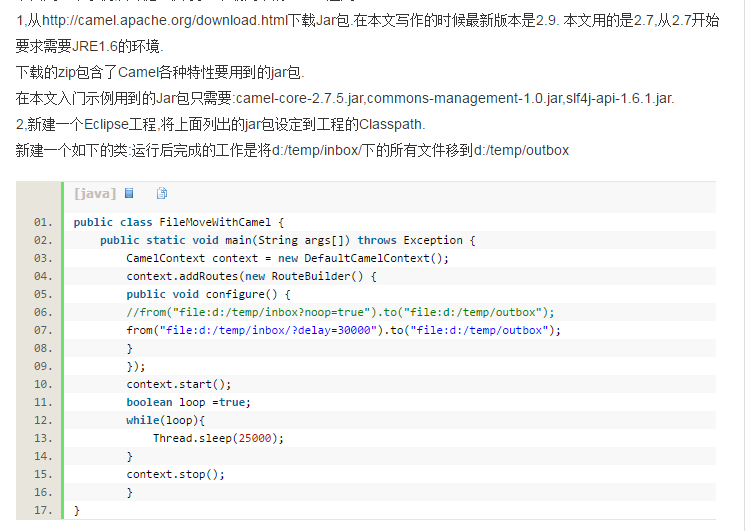
Task: Click code line 01 'public class FileMoveWithCamel {'
Action: tap(179, 222)
